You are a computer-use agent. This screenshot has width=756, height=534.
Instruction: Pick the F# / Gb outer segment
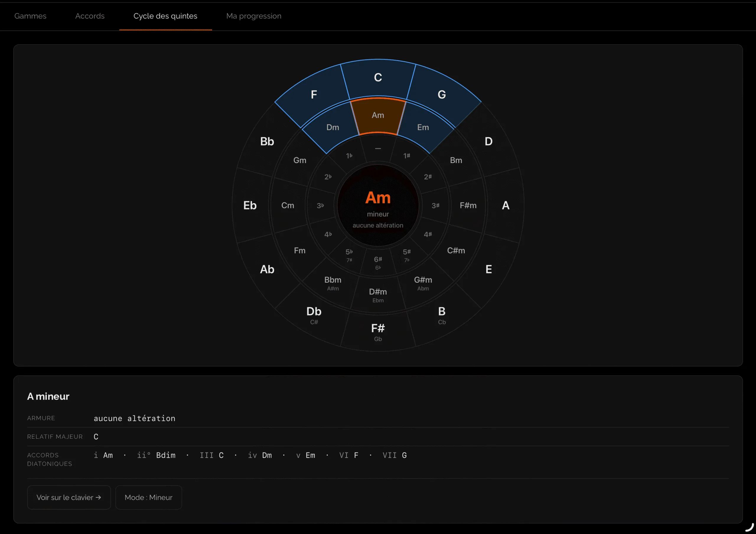click(x=378, y=332)
